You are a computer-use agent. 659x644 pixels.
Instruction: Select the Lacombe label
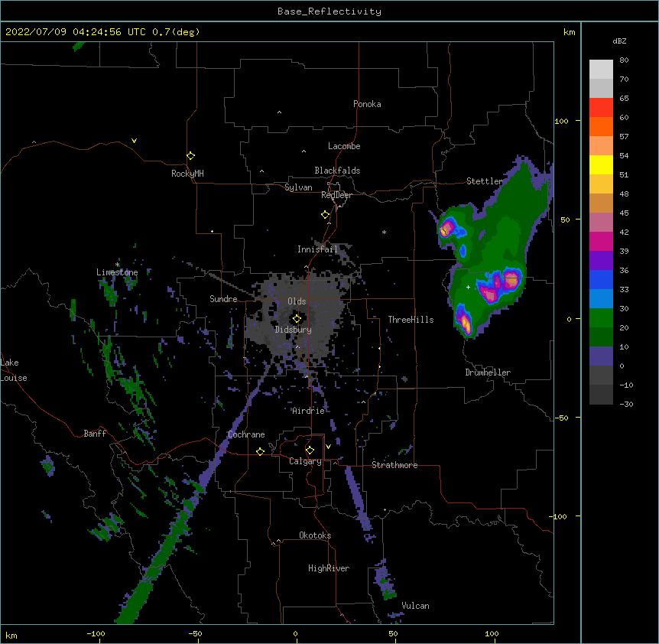point(344,146)
